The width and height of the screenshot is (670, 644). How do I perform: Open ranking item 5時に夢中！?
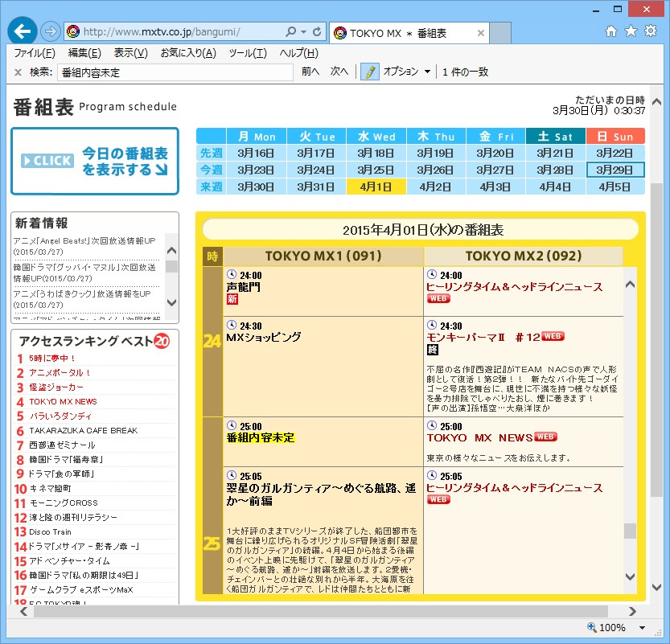(52, 358)
